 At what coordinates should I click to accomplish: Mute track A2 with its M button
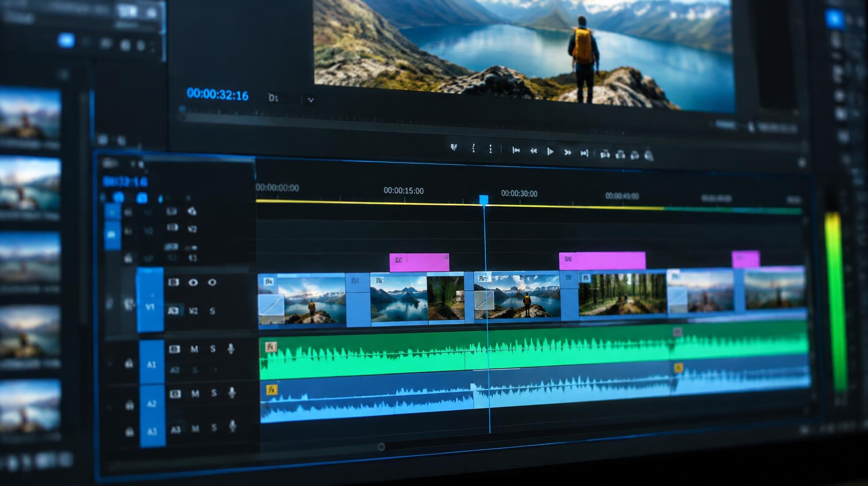195,394
